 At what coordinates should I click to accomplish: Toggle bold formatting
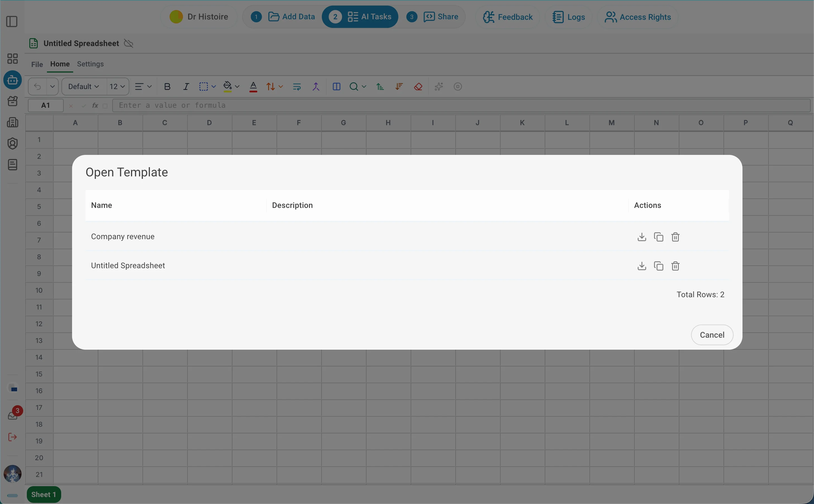167,87
